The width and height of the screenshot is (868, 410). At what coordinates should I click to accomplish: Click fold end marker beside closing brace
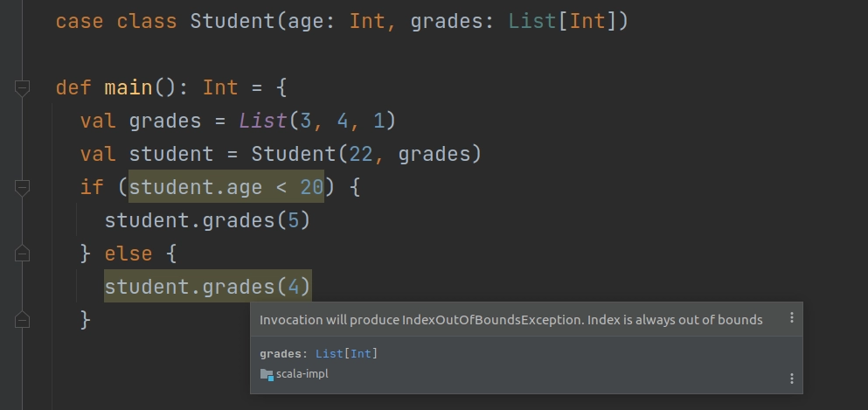(22, 320)
